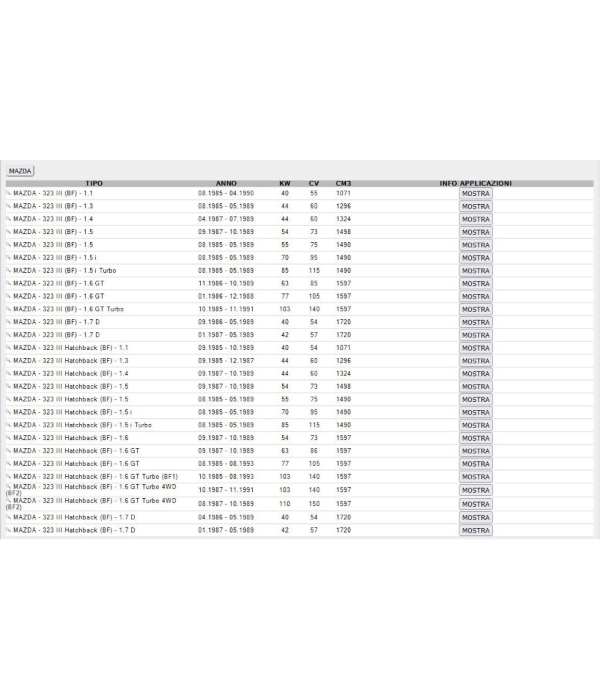Click MOSTRA for Hatchback (BF) - 1.1
The image size is (600, 700).
tap(475, 348)
